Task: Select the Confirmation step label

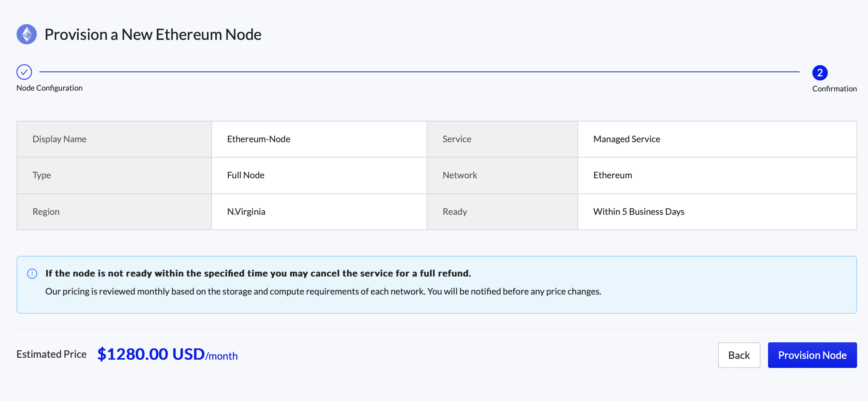Action: point(834,88)
